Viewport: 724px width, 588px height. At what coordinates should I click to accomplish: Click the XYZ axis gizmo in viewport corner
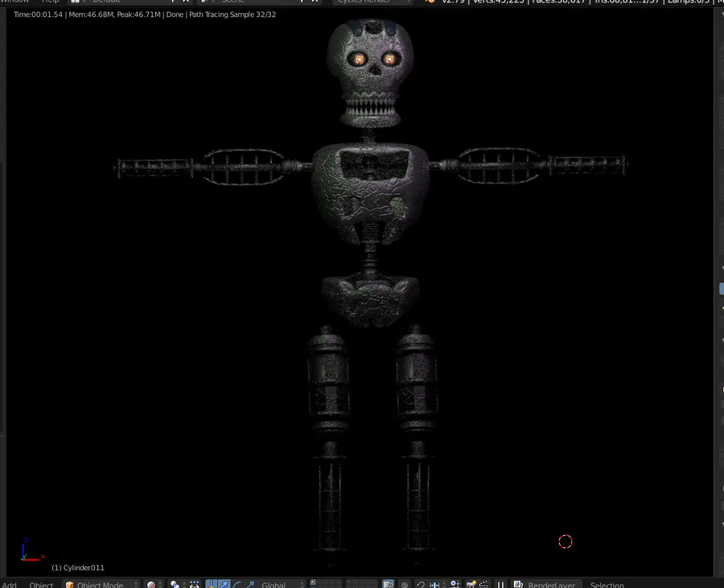click(32, 549)
